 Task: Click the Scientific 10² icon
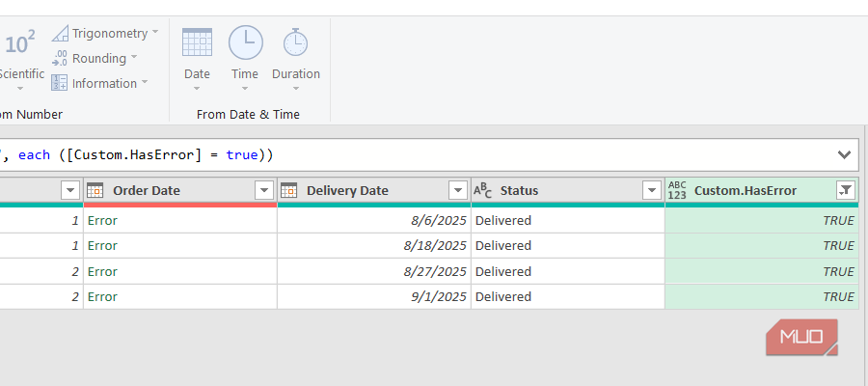(20, 43)
